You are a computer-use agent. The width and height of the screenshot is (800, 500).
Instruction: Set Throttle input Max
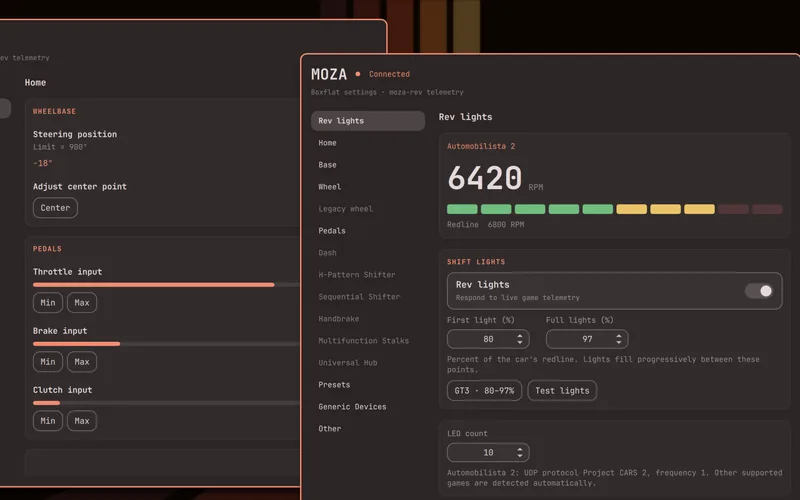pyautogui.click(x=82, y=303)
